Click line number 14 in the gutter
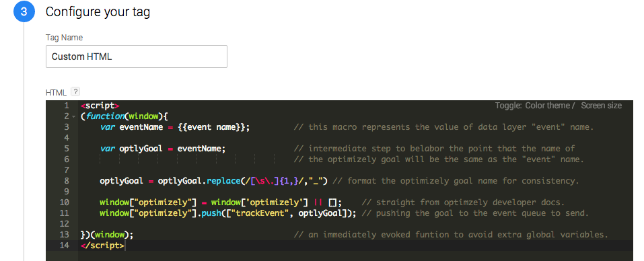 [65, 246]
